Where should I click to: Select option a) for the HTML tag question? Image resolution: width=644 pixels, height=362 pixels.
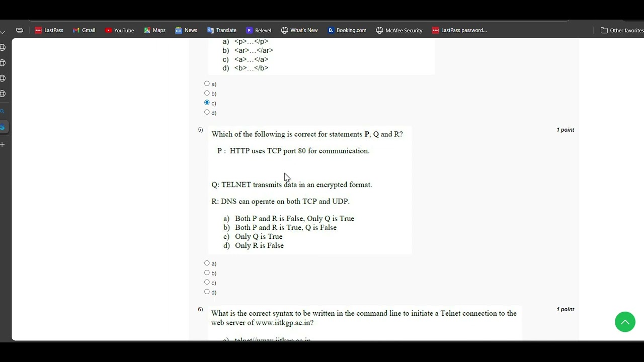207,83
